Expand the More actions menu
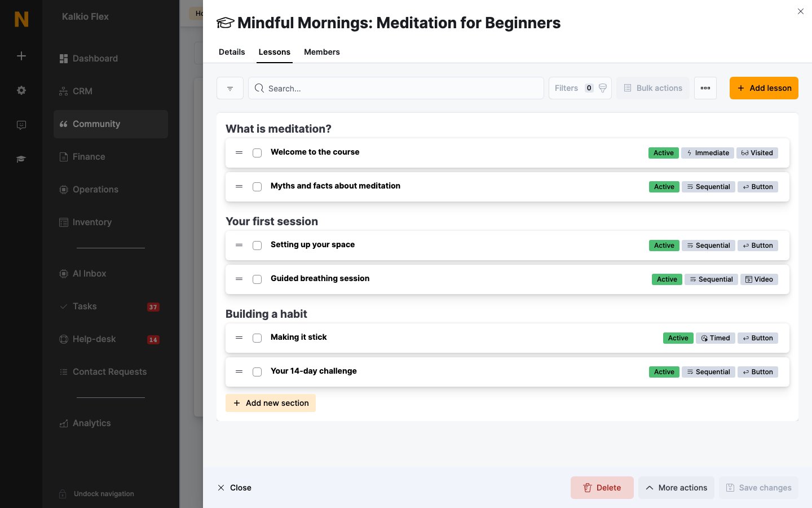812x508 pixels. [677, 488]
